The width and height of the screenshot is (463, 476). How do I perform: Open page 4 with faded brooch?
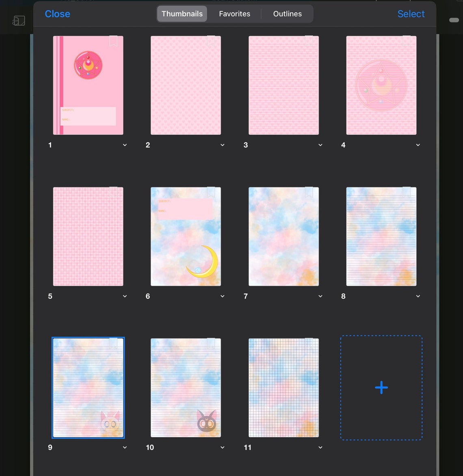coord(381,85)
